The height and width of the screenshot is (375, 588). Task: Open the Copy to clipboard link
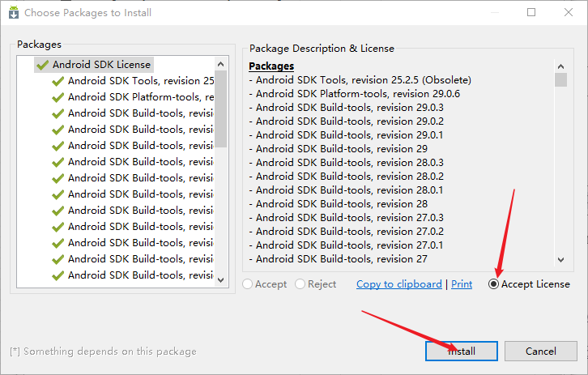[x=399, y=284]
